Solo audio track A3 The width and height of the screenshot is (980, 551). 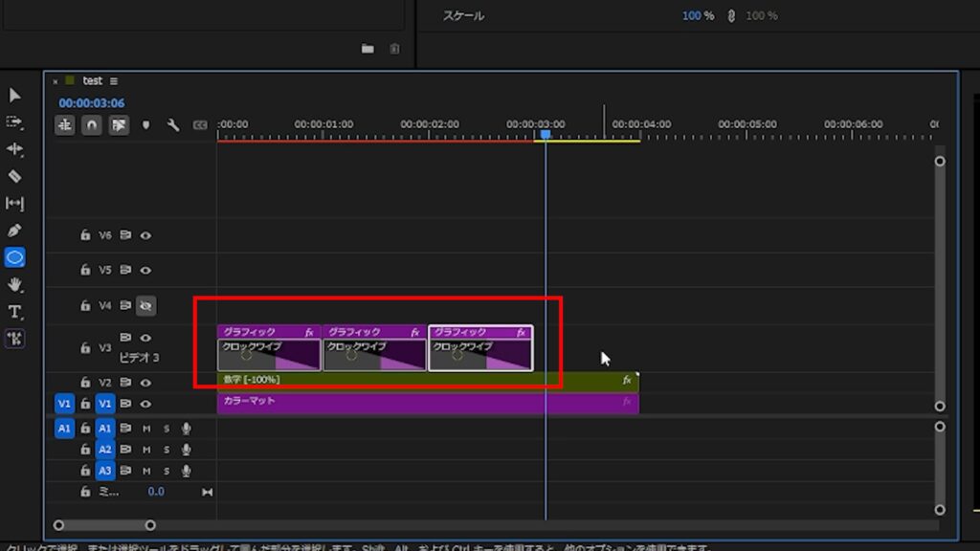[x=167, y=471]
